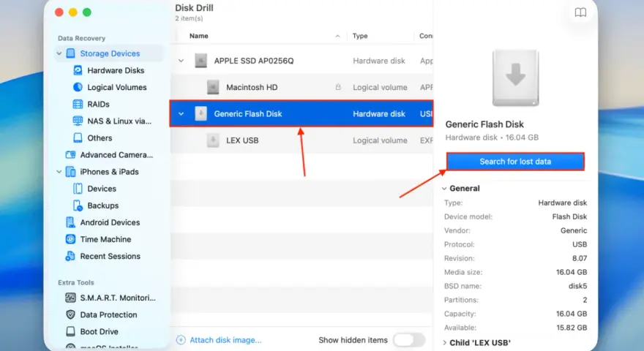This screenshot has height=351, width=644.
Task: Click the Logical volume type of LEX USB
Action: pyautogui.click(x=380, y=140)
